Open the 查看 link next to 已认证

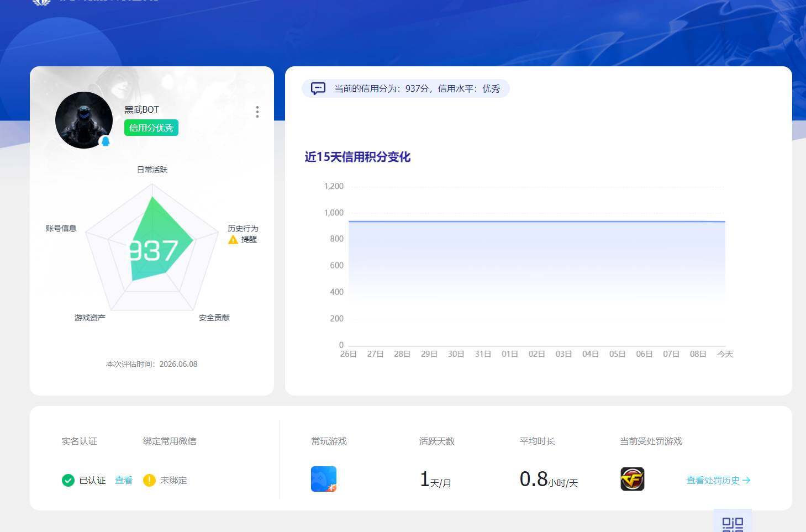(124, 480)
